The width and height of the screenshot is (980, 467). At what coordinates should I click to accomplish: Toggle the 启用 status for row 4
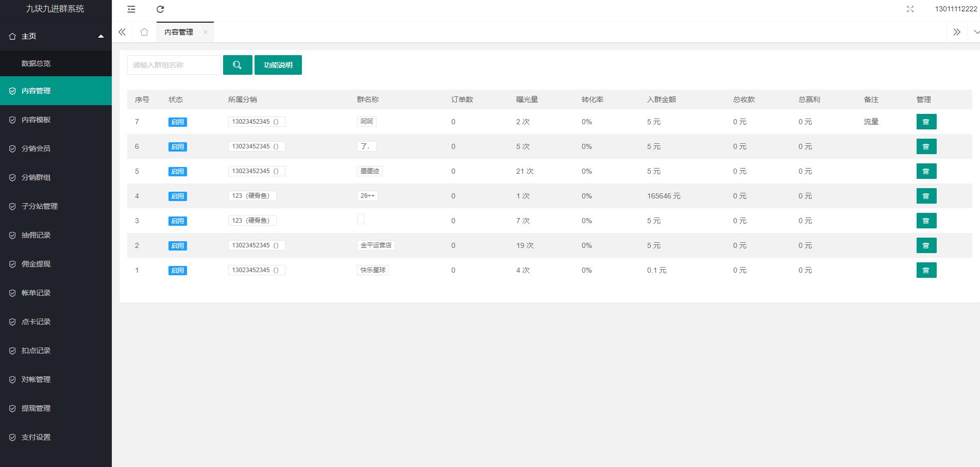pos(177,196)
